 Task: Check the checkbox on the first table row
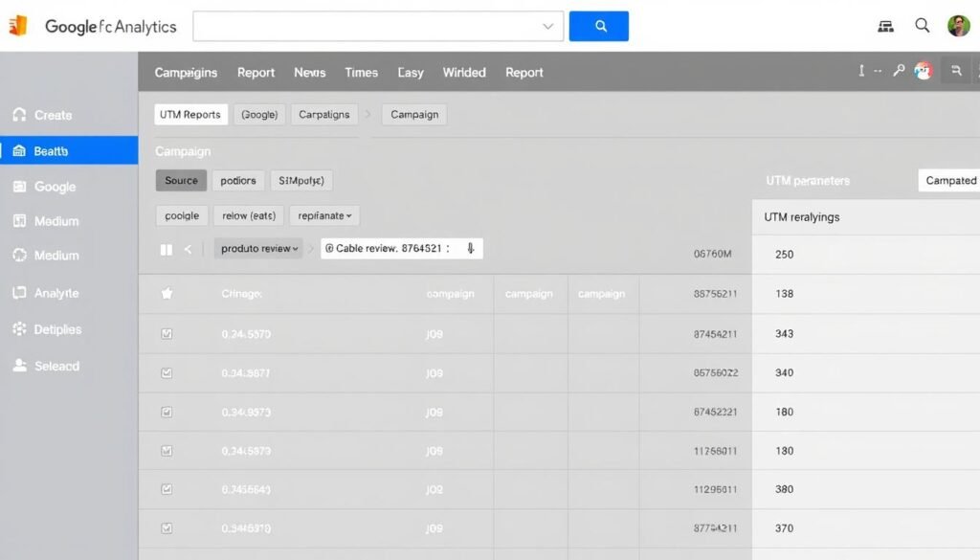coord(167,333)
